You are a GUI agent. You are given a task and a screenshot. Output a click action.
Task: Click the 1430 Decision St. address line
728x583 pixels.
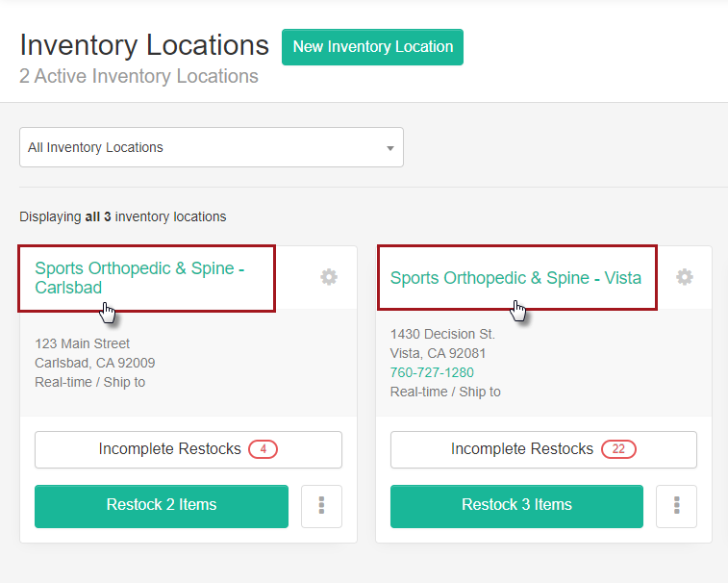442,334
